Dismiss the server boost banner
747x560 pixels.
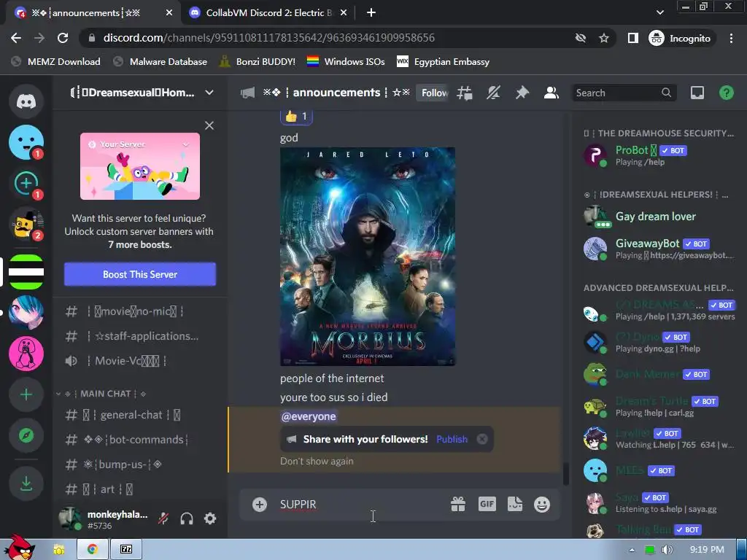209,125
